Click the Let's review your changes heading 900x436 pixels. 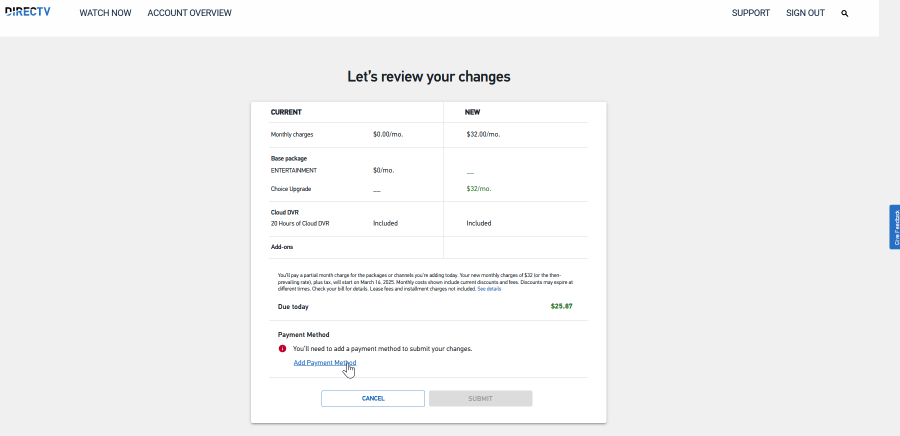(x=429, y=76)
